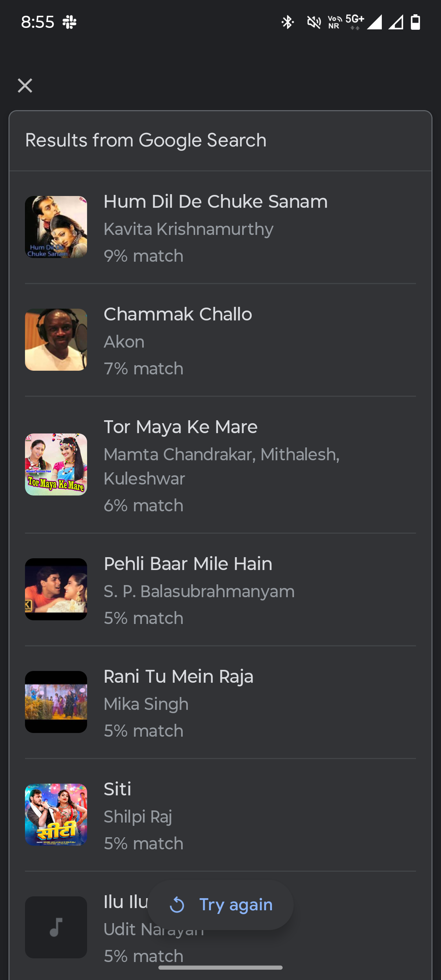Tap the Tor Maya Ke Mare cover art
The image size is (441, 980).
(56, 465)
